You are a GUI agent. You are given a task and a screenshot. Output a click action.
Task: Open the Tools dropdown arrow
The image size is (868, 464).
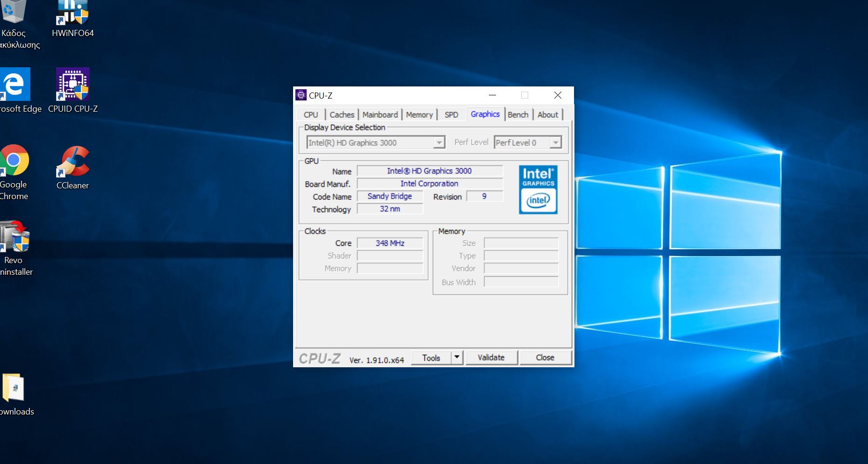[457, 357]
